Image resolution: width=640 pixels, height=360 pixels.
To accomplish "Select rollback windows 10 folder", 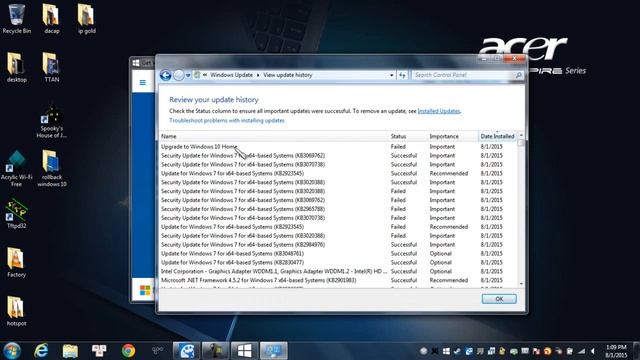I will (x=51, y=169).
